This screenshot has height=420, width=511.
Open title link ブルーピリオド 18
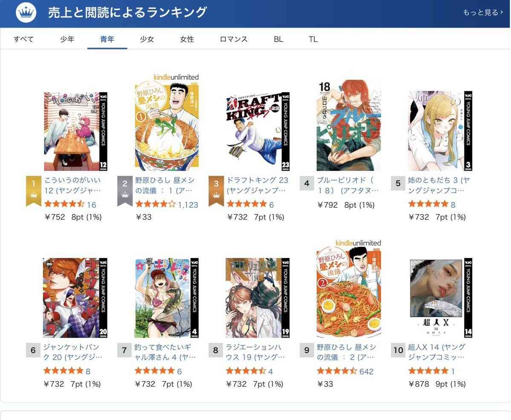(347, 185)
